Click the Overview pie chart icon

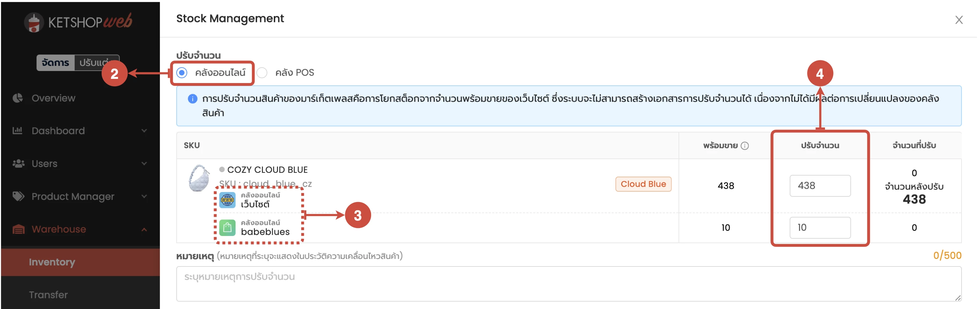18,98
